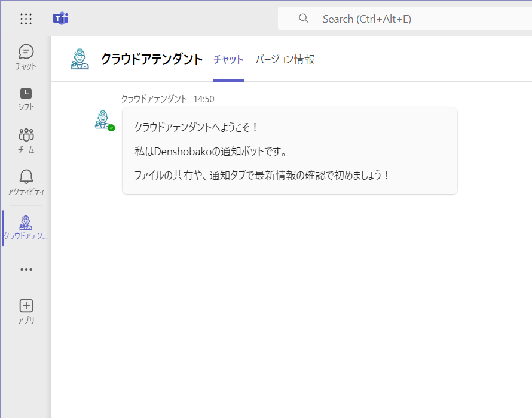Switch to the バージョン情報 tab
Screen dimensions: 532x418
click(285, 59)
